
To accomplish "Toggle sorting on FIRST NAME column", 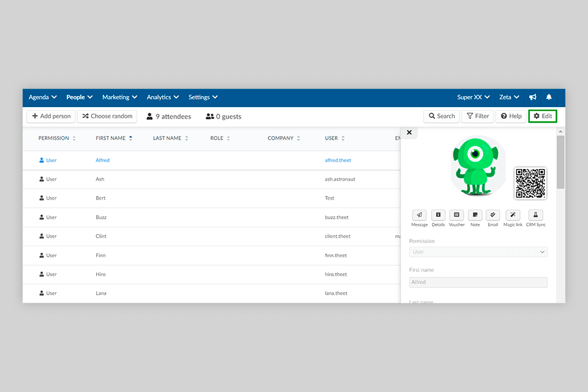I will coord(114,138).
